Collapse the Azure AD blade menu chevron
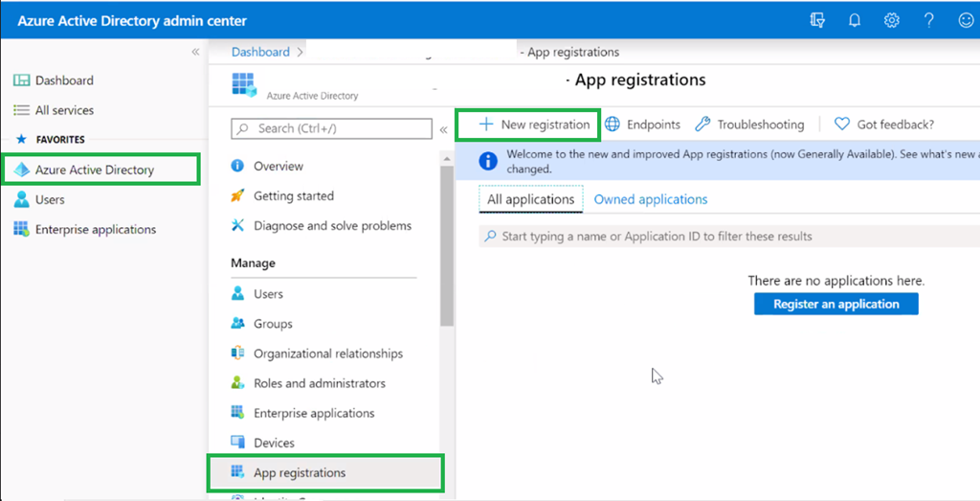 click(x=444, y=129)
